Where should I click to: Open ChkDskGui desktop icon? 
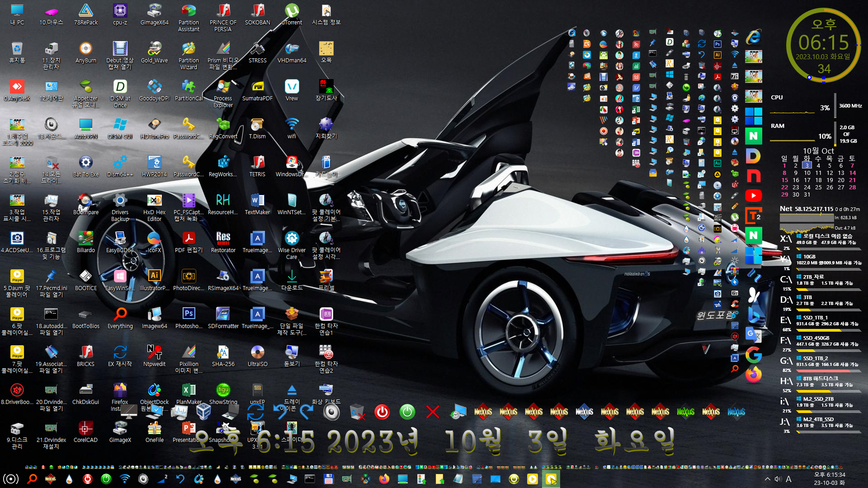point(85,394)
